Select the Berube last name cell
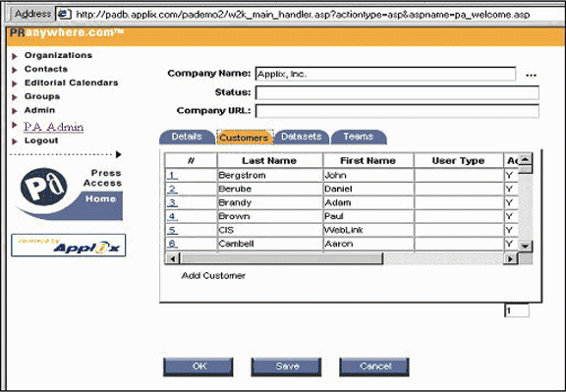 269,190
